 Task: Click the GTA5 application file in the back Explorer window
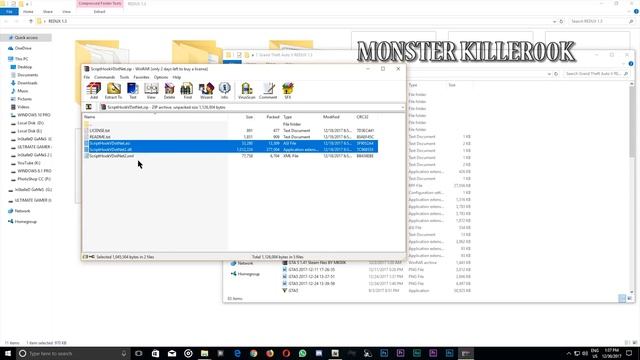coord(293,291)
